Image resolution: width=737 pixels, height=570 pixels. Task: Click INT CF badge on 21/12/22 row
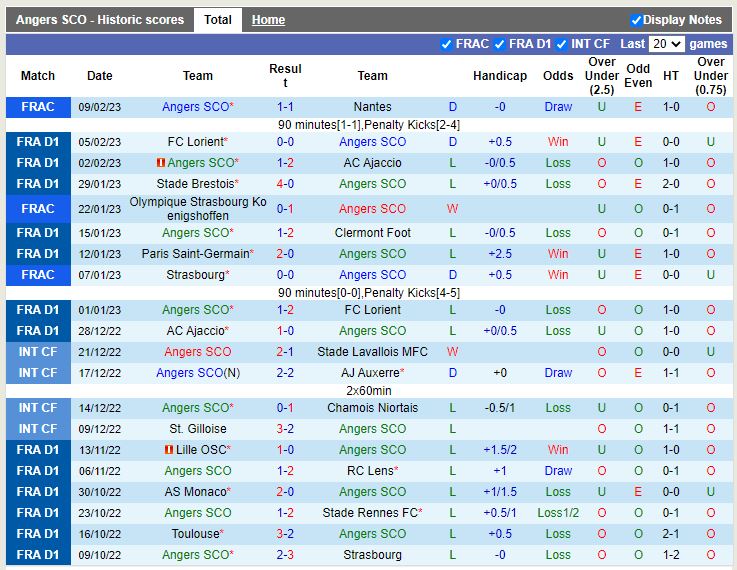pos(38,352)
